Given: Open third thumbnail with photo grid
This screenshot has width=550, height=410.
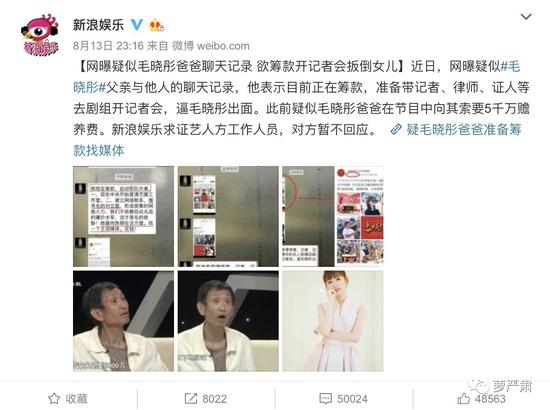Looking at the screenshot, I should click(x=333, y=216).
